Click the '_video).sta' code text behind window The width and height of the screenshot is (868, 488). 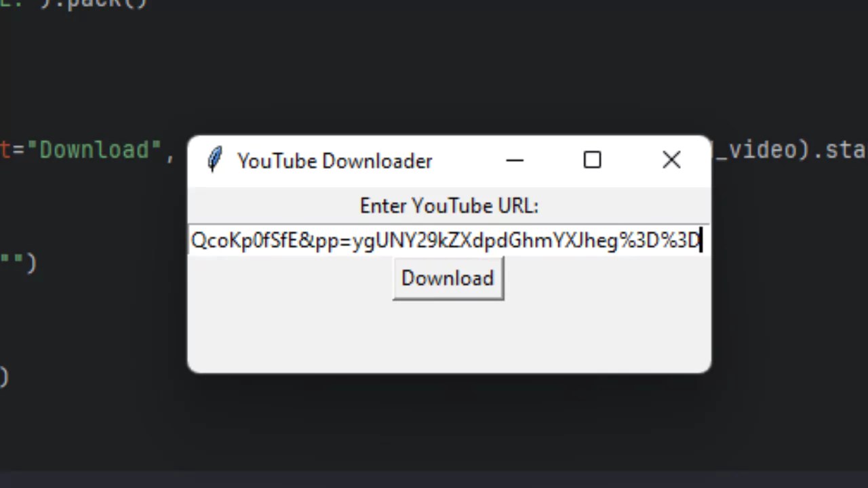point(790,150)
